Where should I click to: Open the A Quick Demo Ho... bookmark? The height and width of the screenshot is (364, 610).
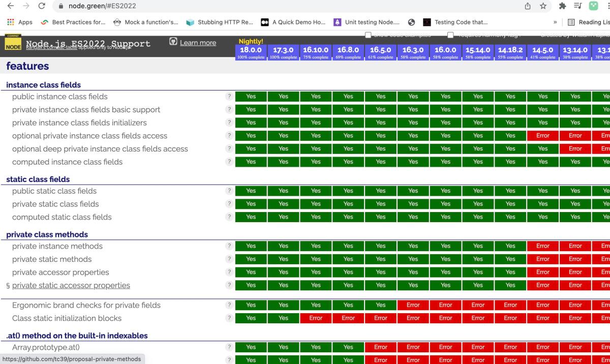coord(293,22)
